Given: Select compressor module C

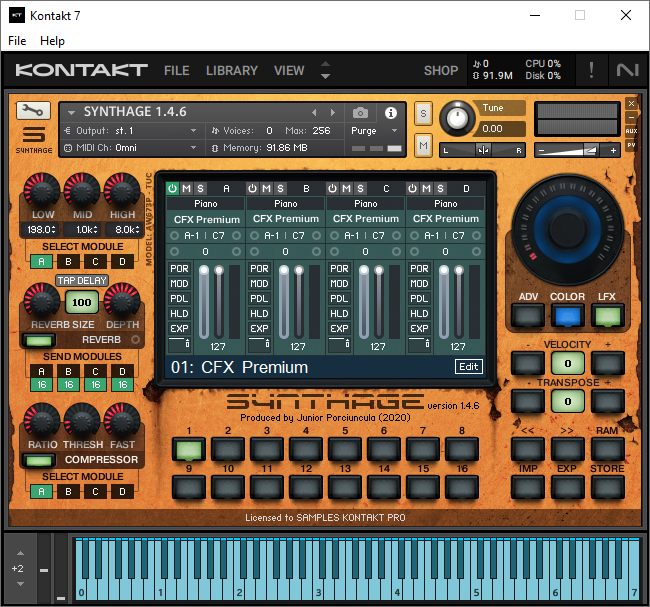Looking at the screenshot, I should 95,492.
